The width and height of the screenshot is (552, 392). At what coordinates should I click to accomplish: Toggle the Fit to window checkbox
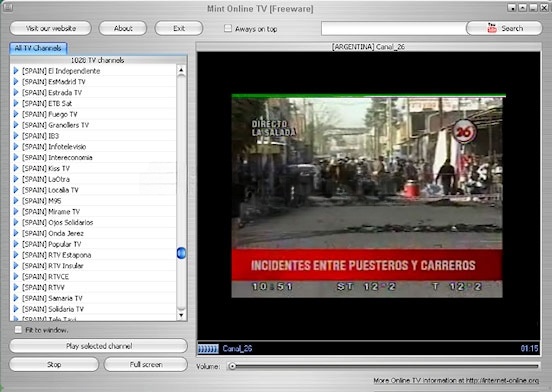tap(18, 330)
